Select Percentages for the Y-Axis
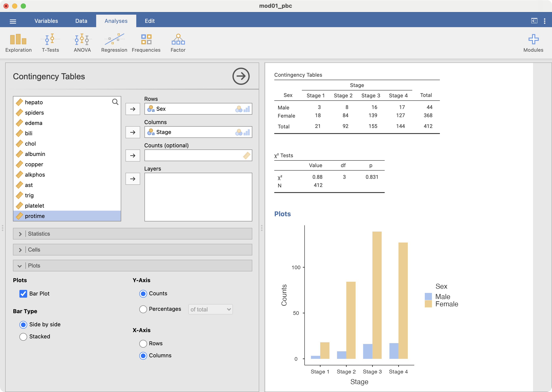This screenshot has width=552, height=392. coord(143,309)
